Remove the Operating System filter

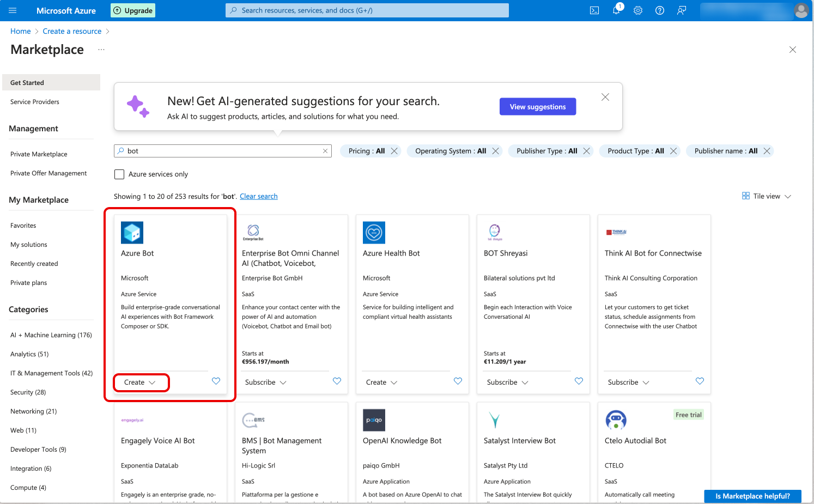(495, 151)
